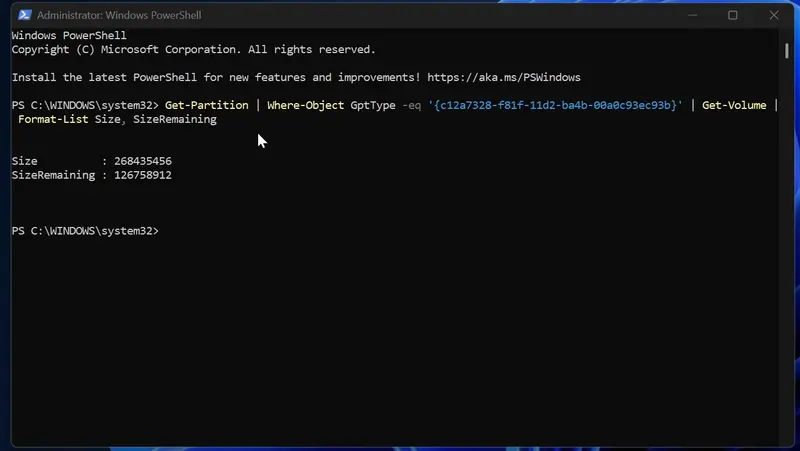Click the SizeRemaining value 126758912
800x451 pixels.
(x=143, y=175)
